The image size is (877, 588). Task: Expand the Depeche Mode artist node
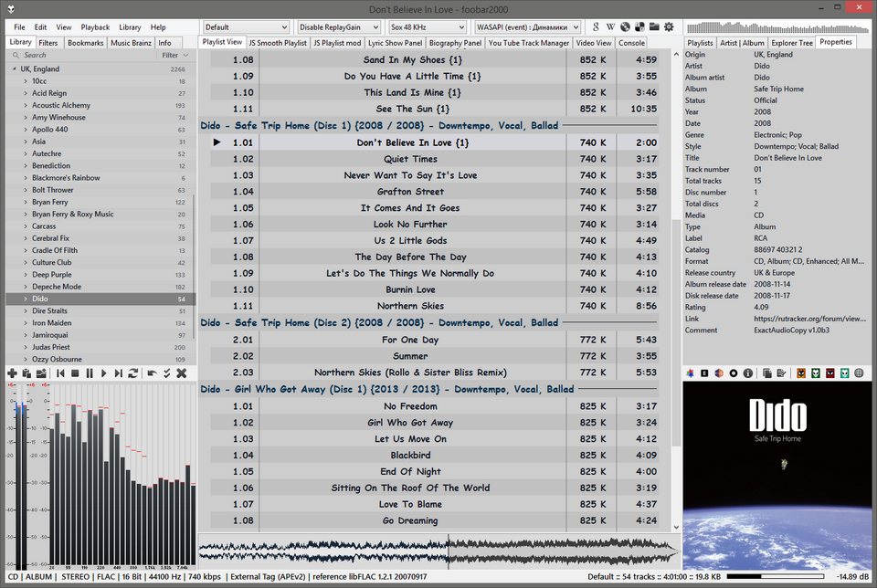[26, 287]
